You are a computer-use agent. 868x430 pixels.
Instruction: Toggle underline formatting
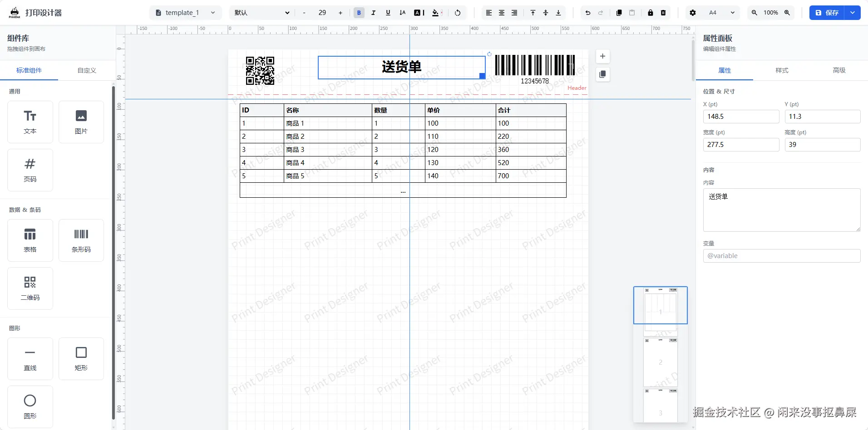point(388,13)
